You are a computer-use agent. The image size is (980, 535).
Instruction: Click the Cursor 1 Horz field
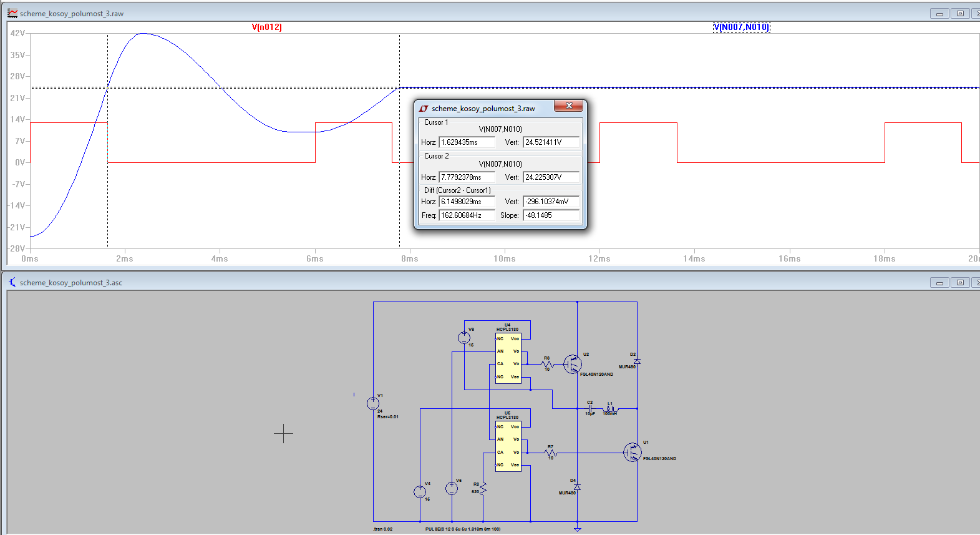(x=466, y=142)
